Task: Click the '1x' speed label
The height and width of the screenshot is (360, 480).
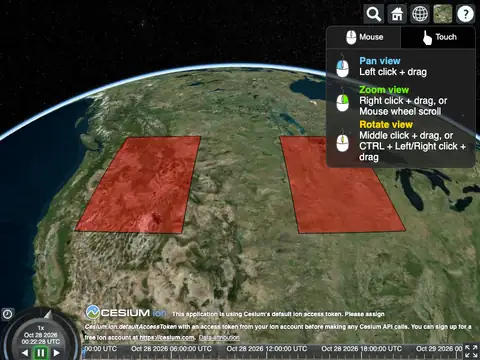Action: (41, 328)
